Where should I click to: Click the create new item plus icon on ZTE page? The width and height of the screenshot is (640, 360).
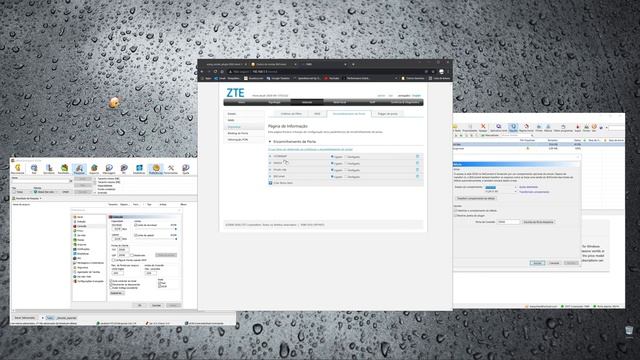[x=270, y=183]
